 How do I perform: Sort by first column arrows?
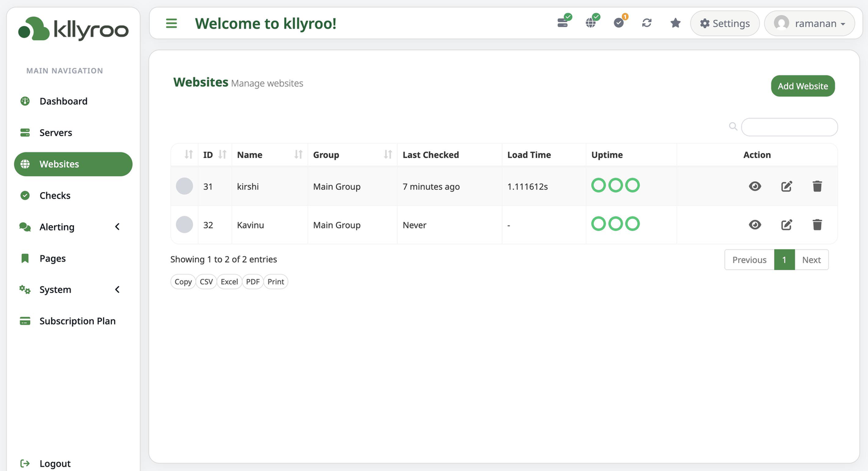[188, 155]
